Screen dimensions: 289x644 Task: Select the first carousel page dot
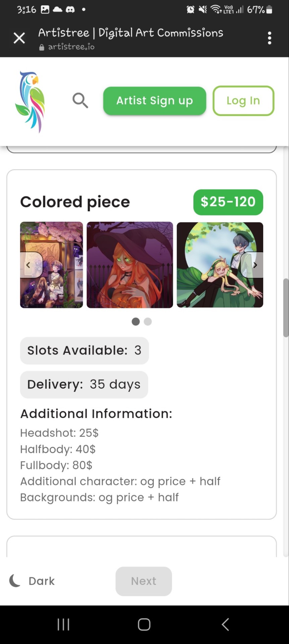point(136,322)
